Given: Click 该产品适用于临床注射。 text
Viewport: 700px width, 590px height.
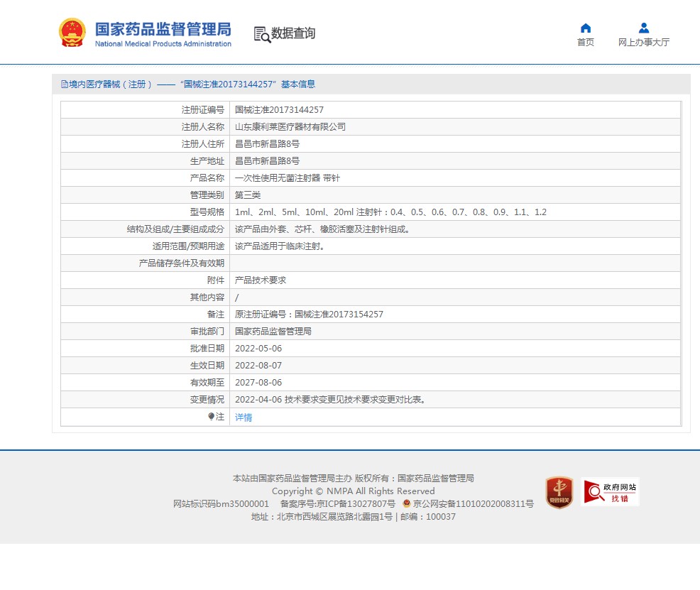Looking at the screenshot, I should 280,246.
